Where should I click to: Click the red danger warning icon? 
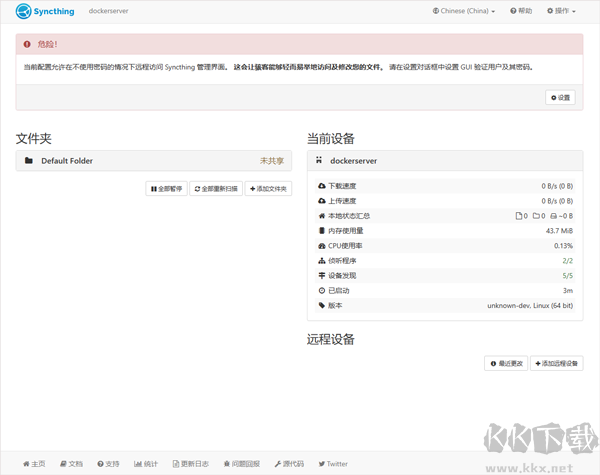(x=27, y=44)
